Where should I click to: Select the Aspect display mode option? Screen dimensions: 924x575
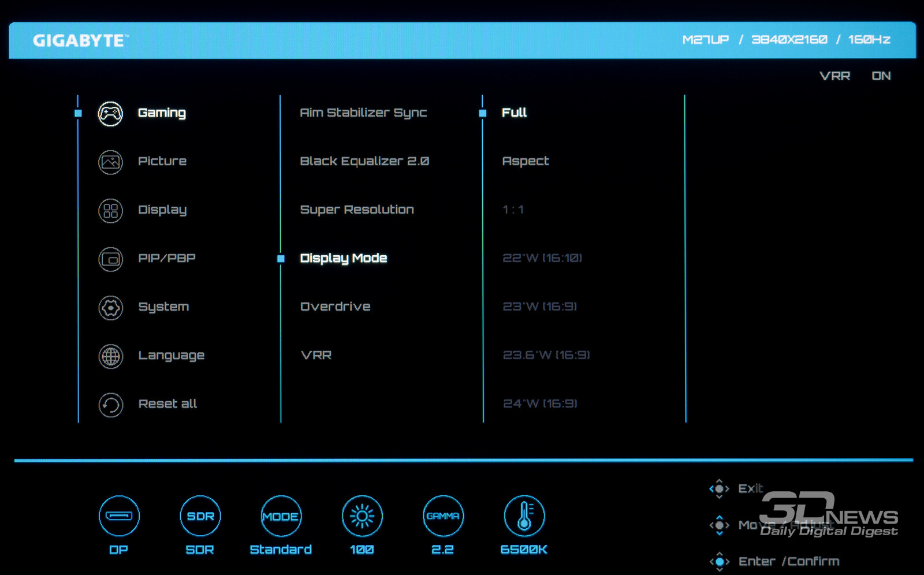[525, 161]
